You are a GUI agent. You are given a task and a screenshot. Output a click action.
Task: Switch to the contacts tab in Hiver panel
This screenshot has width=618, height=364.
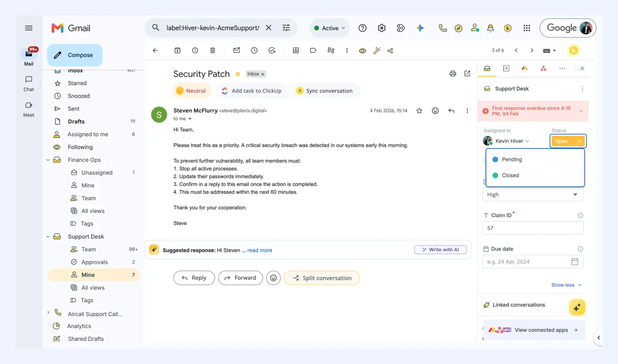point(506,68)
